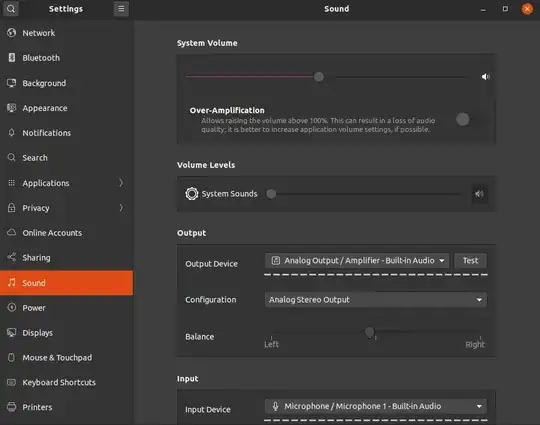
Task: Expand the Applications submenu chevron
Action: point(121,183)
